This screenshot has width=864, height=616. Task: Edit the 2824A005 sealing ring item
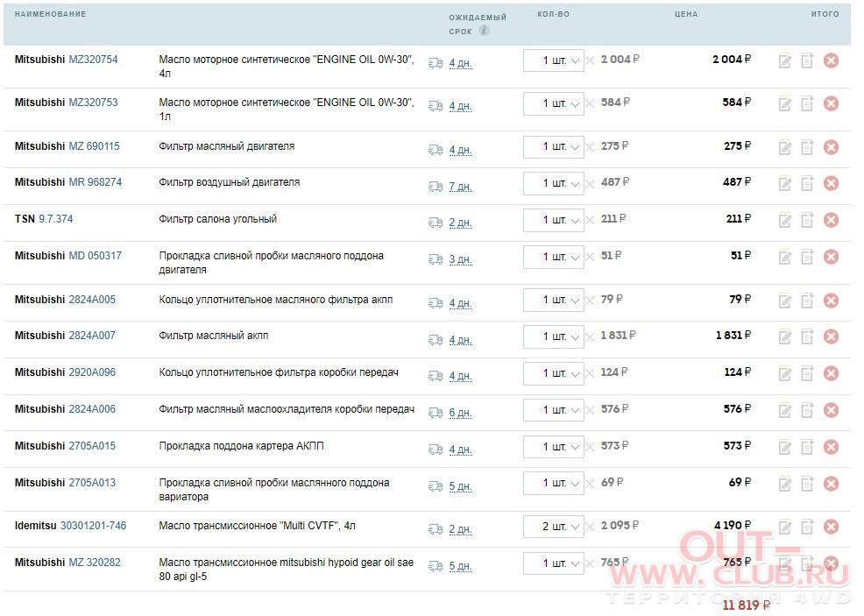point(784,301)
